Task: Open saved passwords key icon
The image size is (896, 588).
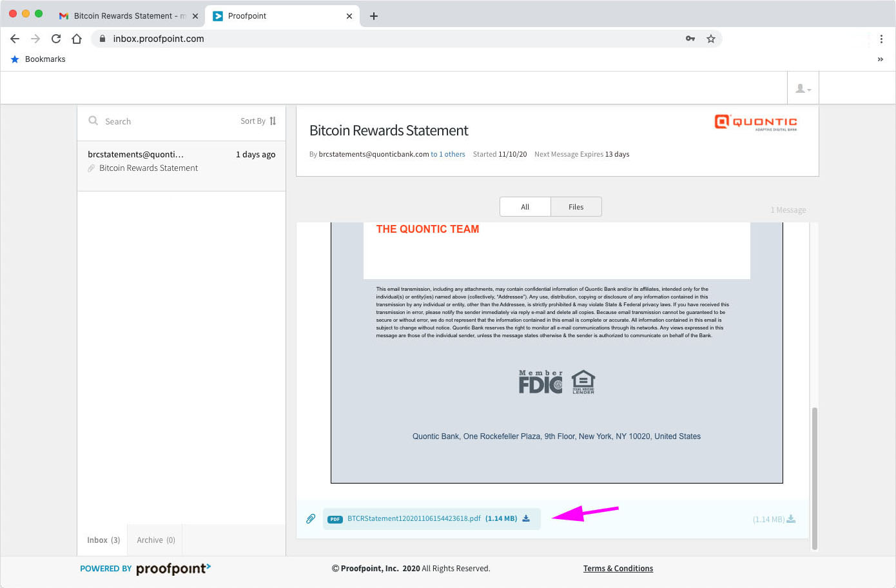Action: click(x=690, y=39)
